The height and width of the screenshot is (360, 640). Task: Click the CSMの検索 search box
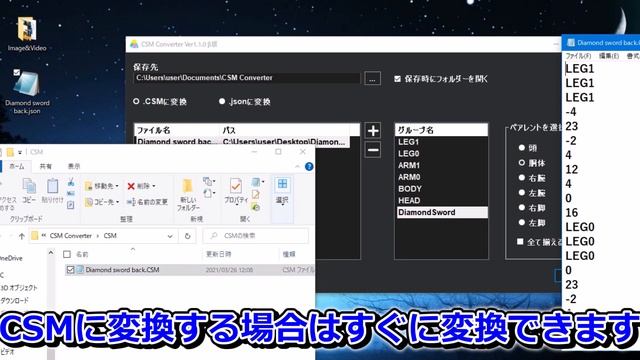click(x=256, y=236)
